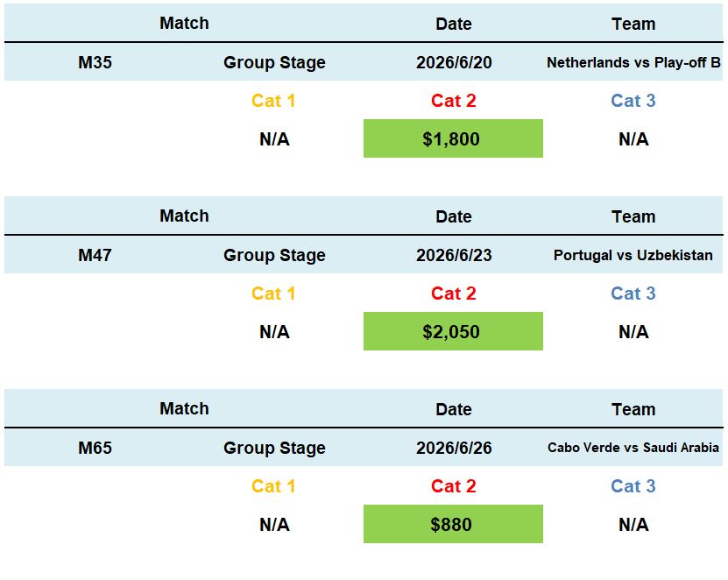The width and height of the screenshot is (728, 580).
Task: Click the Match header above the M65 row
Action: click(x=184, y=409)
